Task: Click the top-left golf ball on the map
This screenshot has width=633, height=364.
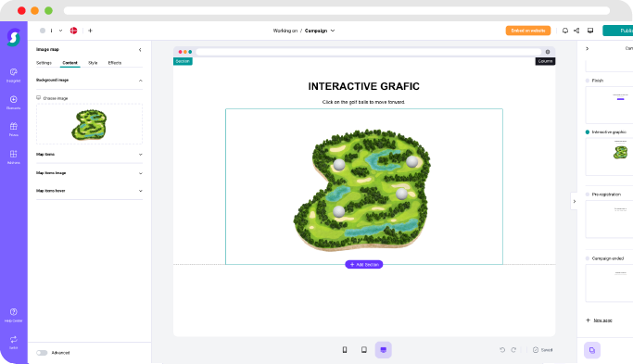Action: 339,164
